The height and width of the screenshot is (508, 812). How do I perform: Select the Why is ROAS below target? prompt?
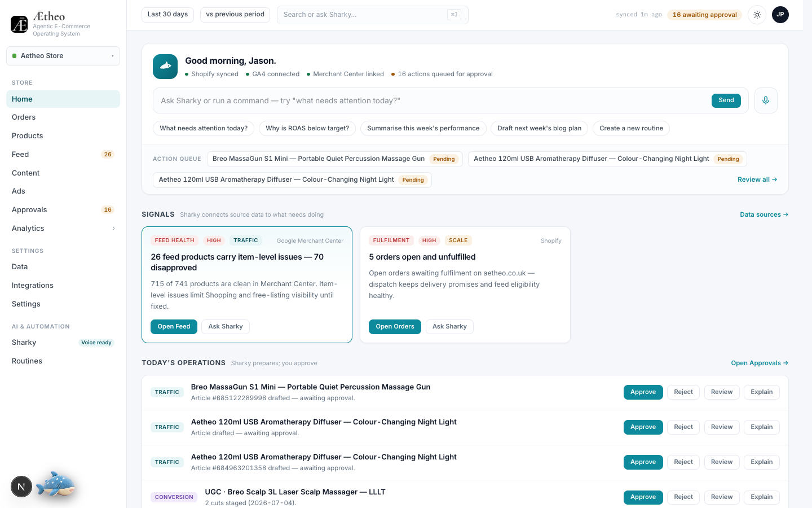coord(307,129)
